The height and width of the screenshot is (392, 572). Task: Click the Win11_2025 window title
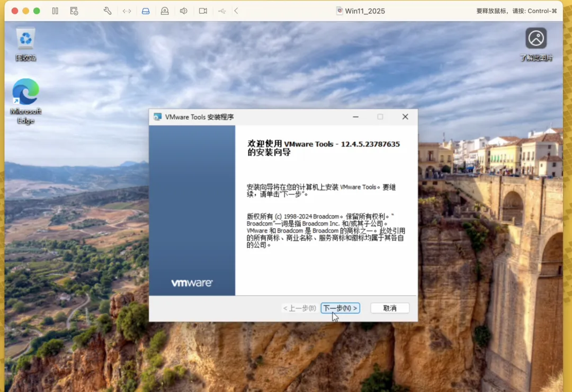coord(365,11)
